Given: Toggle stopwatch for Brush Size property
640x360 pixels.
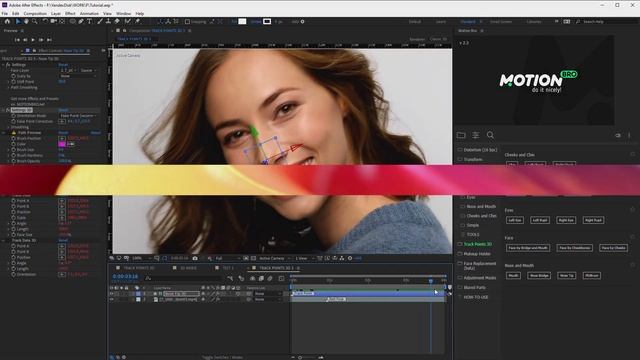Looking at the screenshot, I should [x=13, y=150].
